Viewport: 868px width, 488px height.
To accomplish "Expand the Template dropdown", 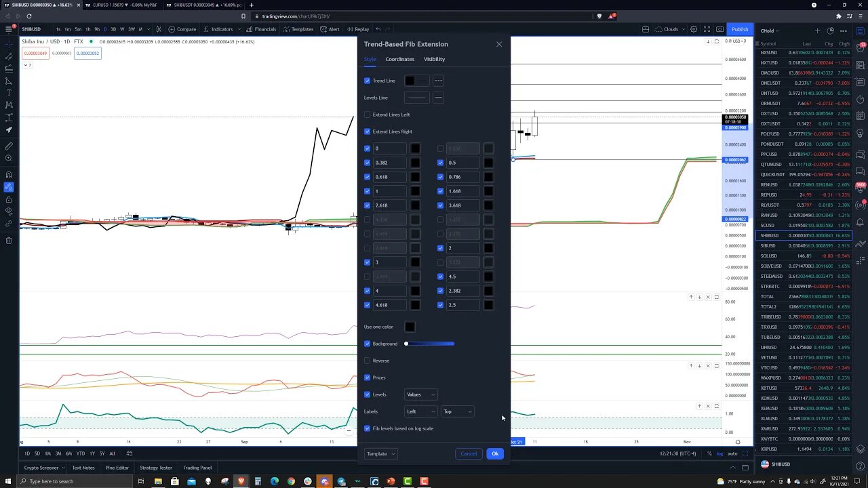I will tap(381, 453).
